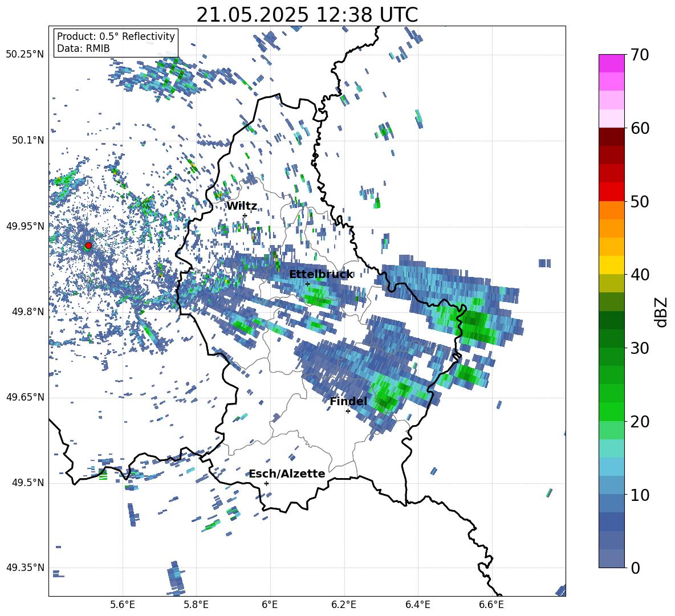Click the Wiltz city label
The height and width of the screenshot is (616, 675).
coord(242,206)
